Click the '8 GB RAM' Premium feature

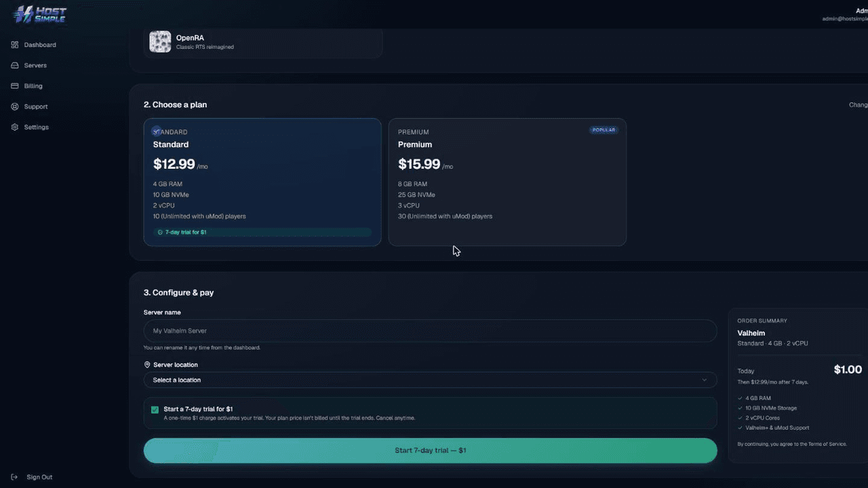tap(412, 184)
